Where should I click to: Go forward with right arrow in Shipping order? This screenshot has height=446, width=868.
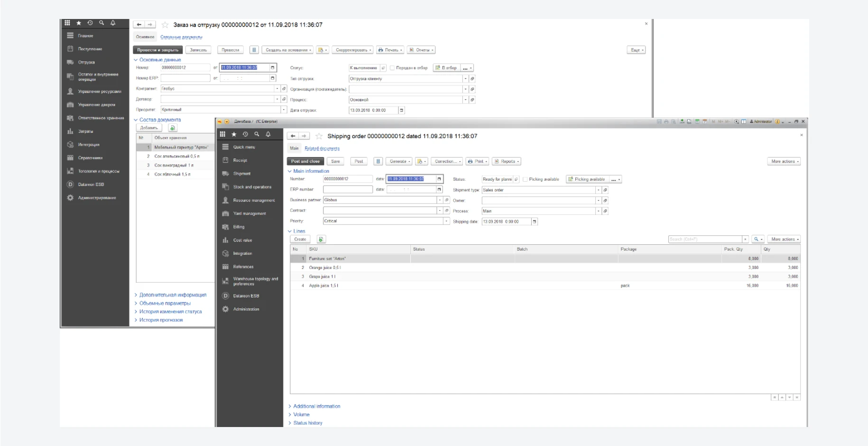pos(304,136)
